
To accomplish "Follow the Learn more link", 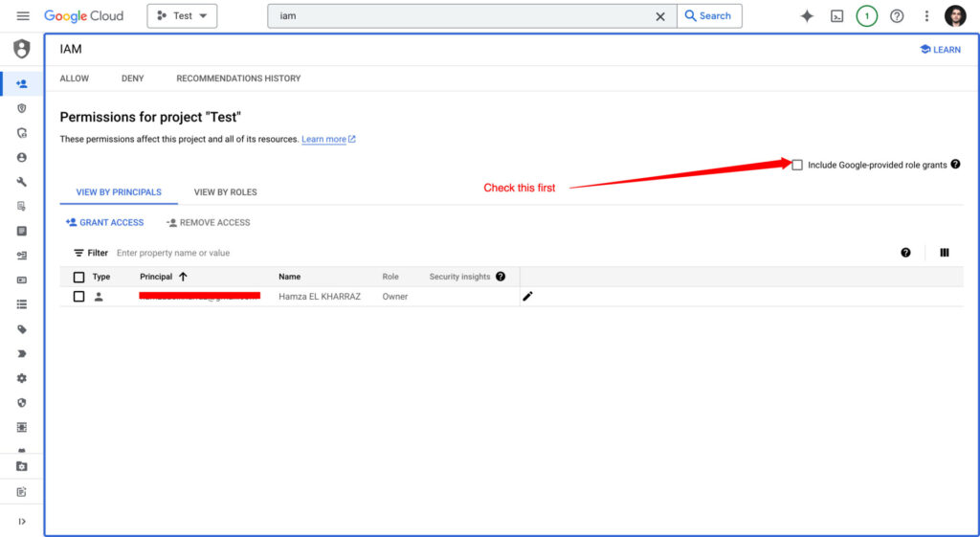I will click(323, 140).
